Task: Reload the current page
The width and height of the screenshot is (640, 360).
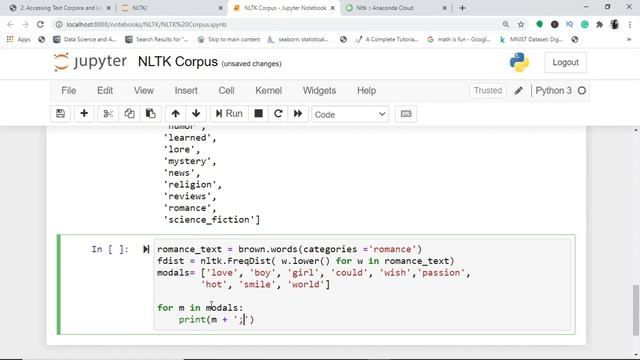Action: pos(40,24)
